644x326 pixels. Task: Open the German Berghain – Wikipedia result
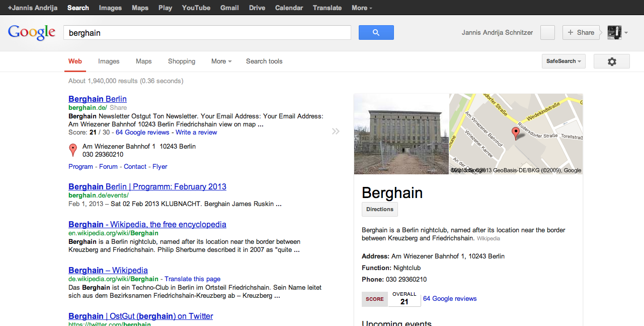[108, 270]
